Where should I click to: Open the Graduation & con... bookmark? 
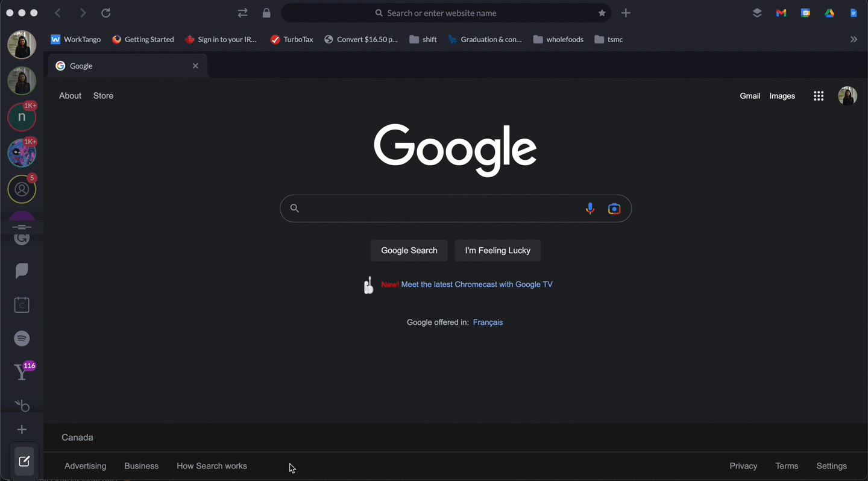[485, 39]
